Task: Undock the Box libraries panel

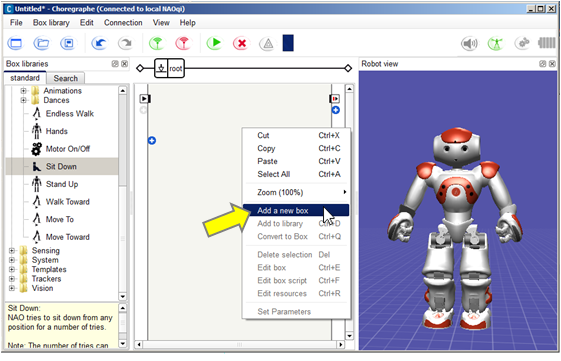Action: (115, 64)
